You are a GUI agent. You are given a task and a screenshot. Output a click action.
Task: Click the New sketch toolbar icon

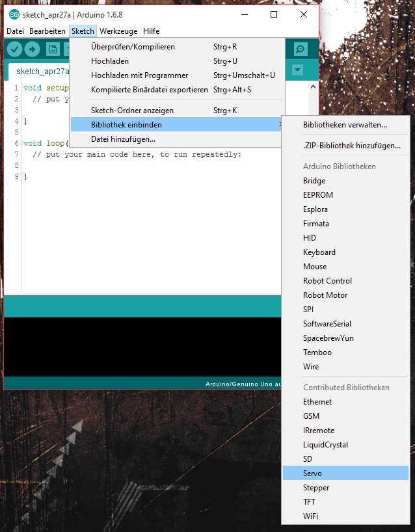pos(53,49)
